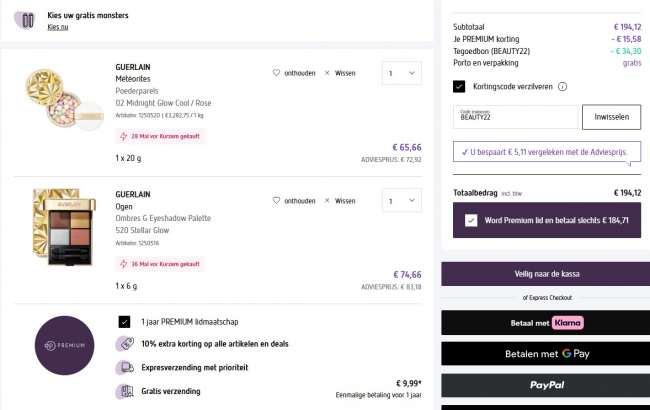Click the Wissen X icon for eyeshadow palette

tap(326, 200)
